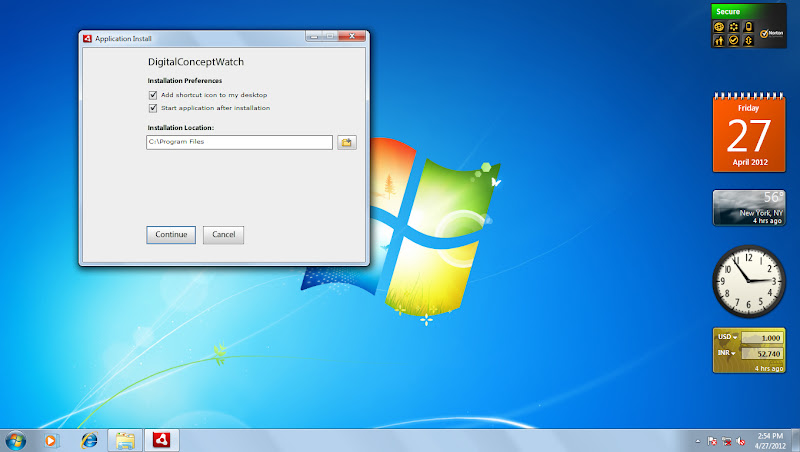This screenshot has height=452, width=800.
Task: Open Internet Explorer from the taskbar
Action: pos(89,440)
